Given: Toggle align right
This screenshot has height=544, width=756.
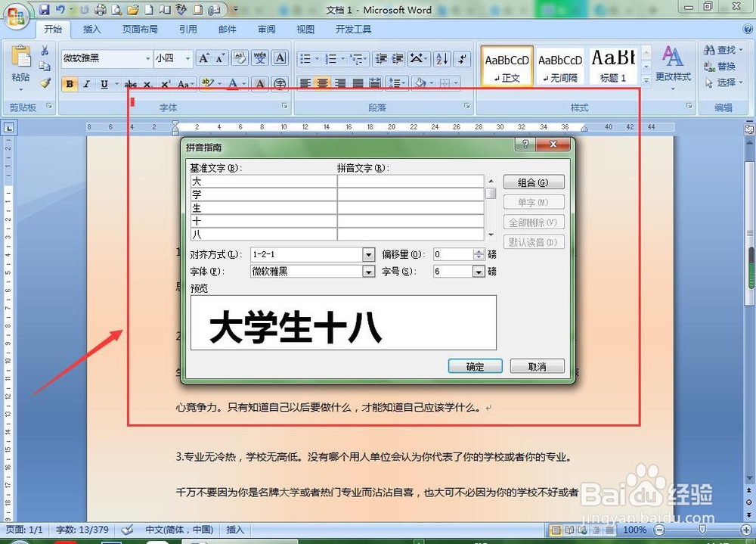Looking at the screenshot, I should click(x=340, y=83).
